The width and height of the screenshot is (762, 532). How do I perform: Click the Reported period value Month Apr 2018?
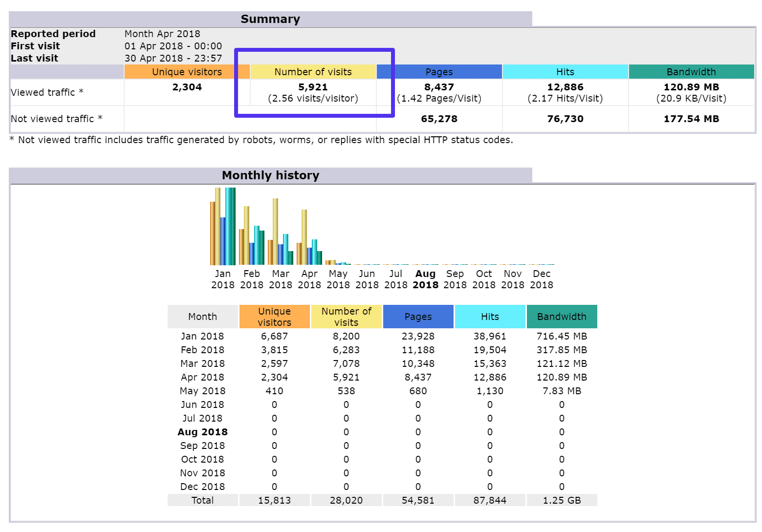pos(162,33)
